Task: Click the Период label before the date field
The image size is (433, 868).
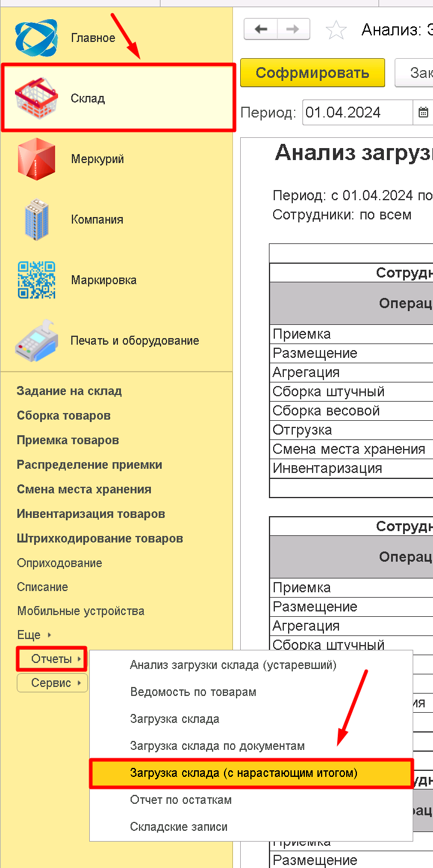Action: 268,113
